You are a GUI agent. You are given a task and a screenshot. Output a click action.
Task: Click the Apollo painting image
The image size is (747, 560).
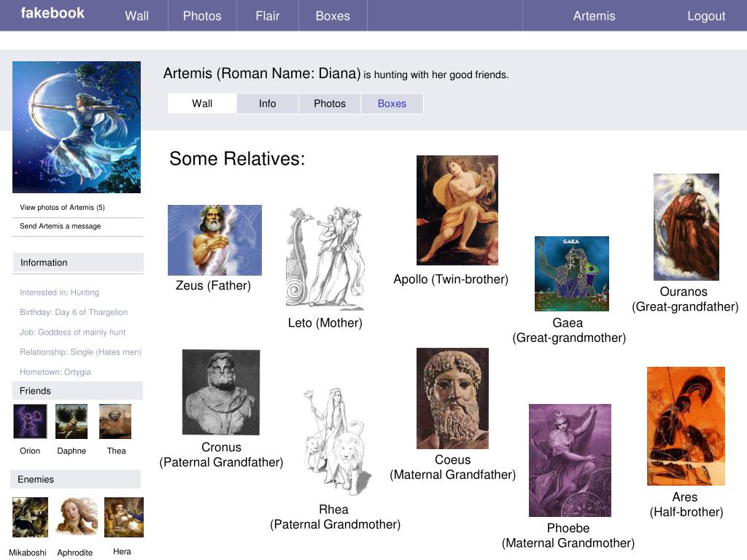(457, 210)
